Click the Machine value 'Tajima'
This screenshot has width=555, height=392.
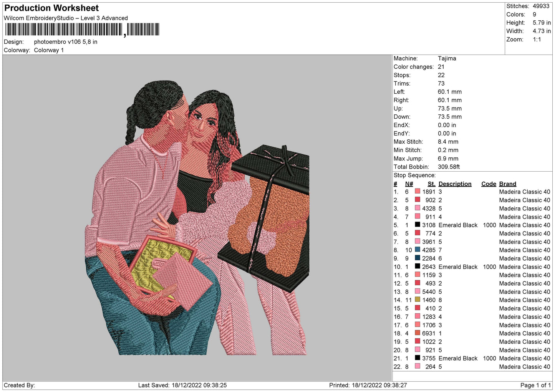click(x=447, y=58)
